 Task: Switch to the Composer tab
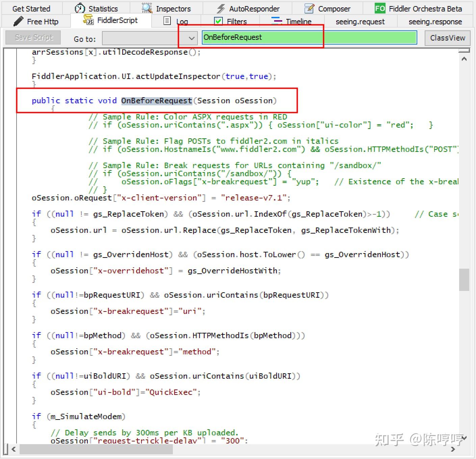tap(327, 8)
